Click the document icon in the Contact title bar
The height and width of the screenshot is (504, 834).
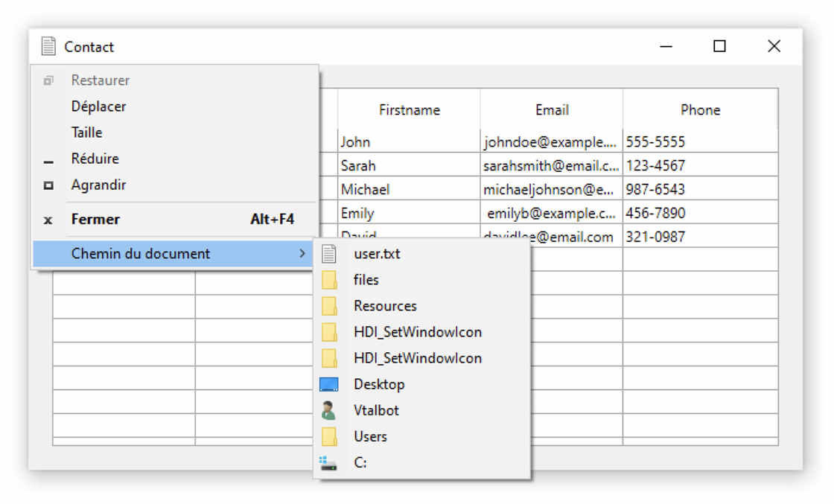(x=48, y=46)
